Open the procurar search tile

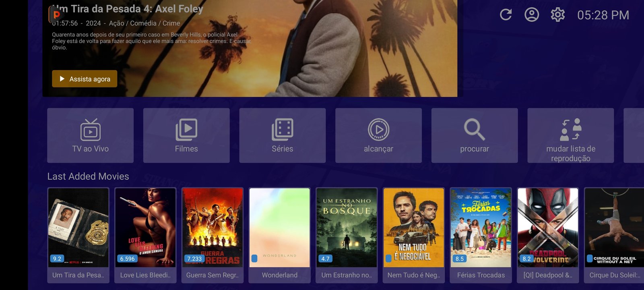point(474,135)
